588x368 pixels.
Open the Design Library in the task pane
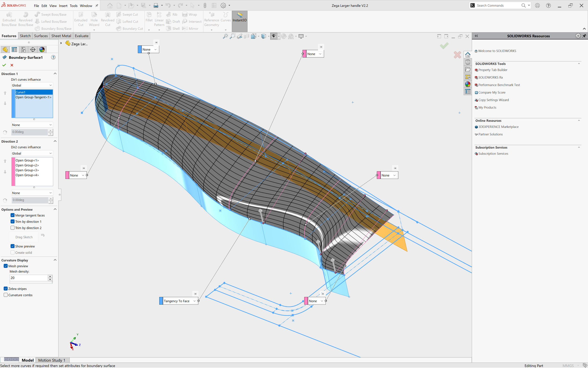(467, 62)
